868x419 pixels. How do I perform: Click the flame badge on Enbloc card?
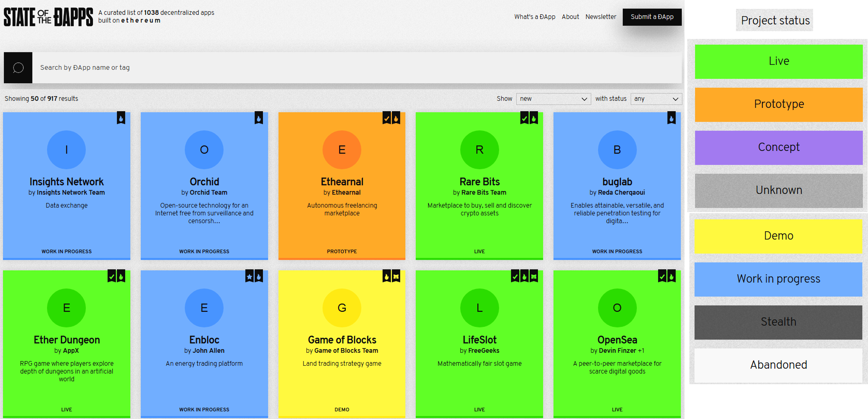click(259, 276)
